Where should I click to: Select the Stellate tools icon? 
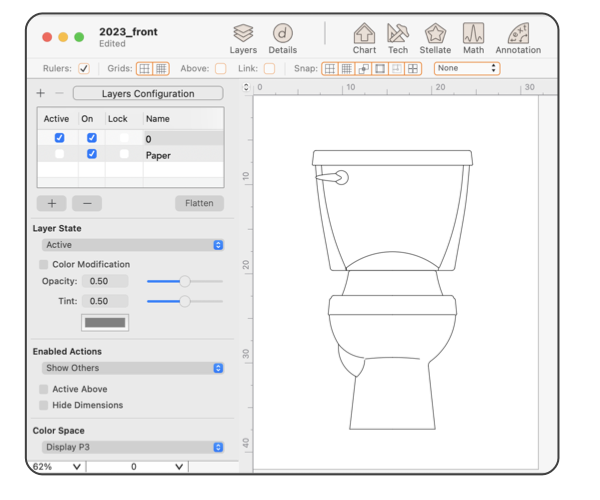click(x=435, y=38)
